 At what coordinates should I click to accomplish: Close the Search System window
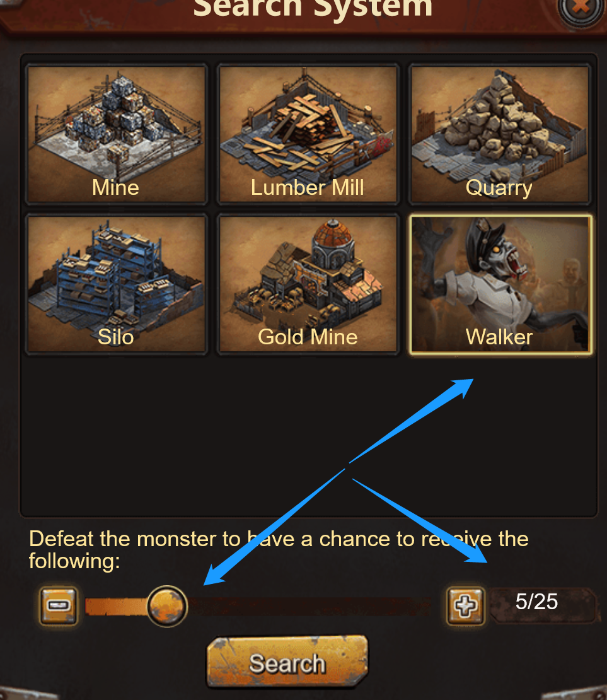(x=581, y=8)
